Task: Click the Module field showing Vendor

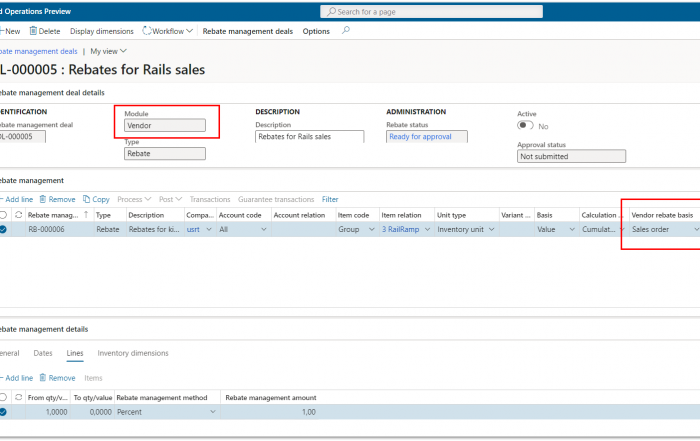Action: [x=165, y=125]
